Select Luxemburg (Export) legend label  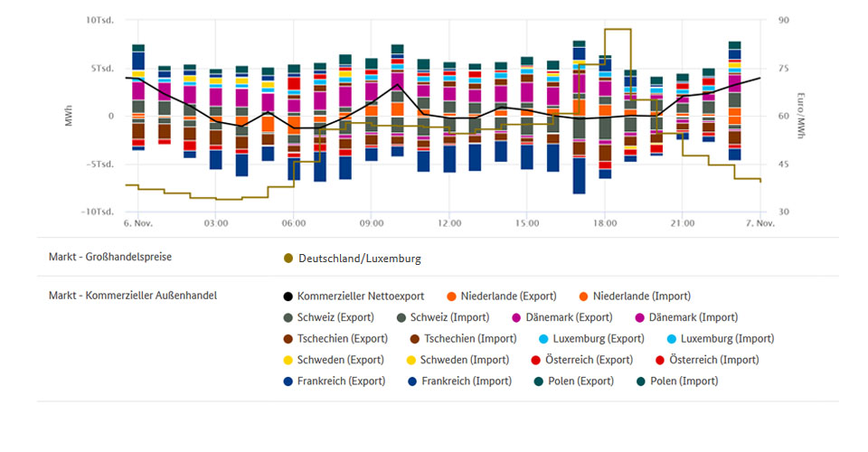(x=591, y=339)
